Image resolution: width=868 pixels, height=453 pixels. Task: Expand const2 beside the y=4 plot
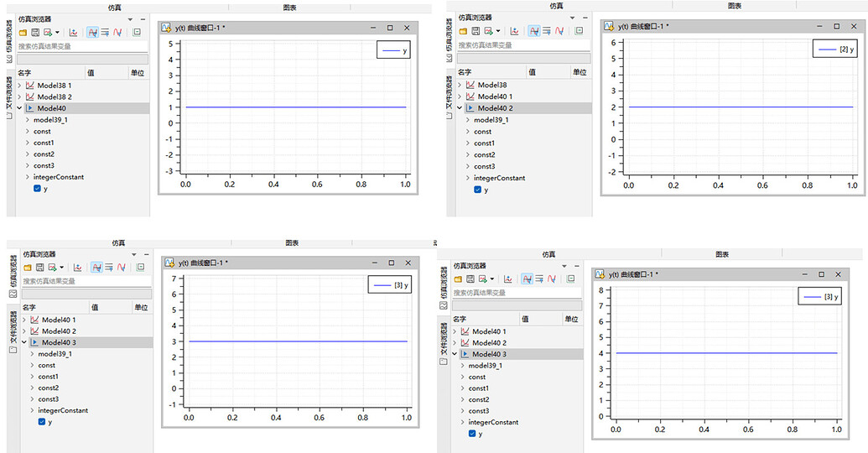pyautogui.click(x=463, y=399)
